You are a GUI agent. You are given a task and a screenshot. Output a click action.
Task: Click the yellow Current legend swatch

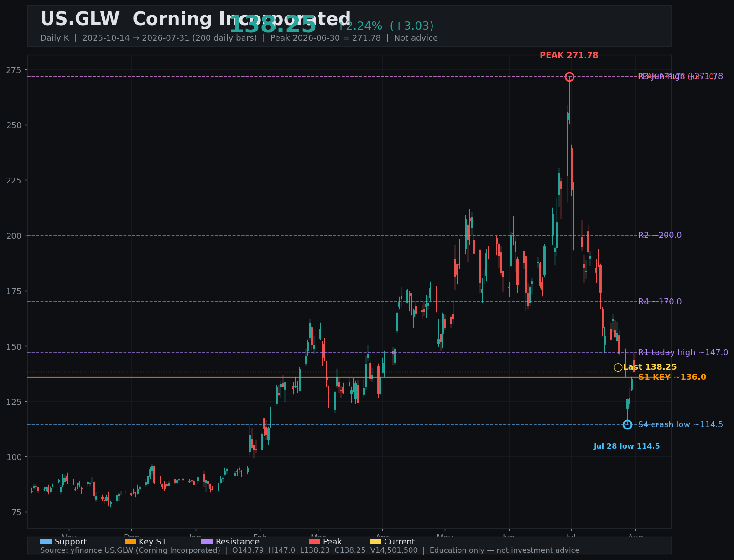(x=376, y=542)
